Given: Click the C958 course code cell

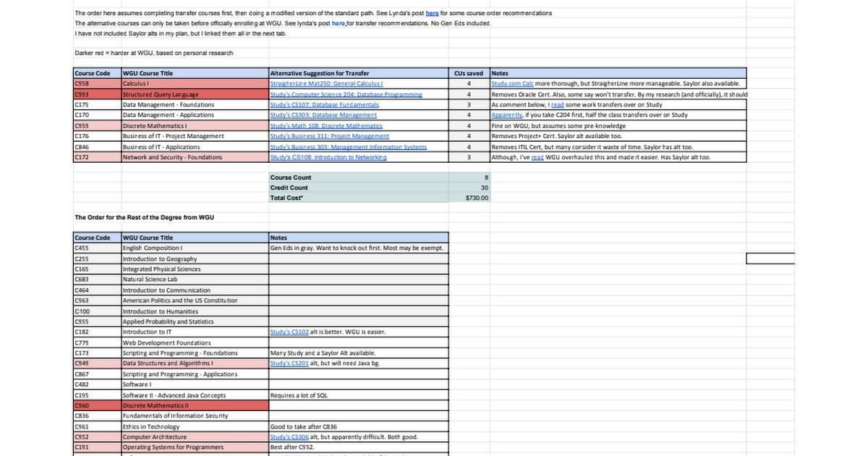Looking at the screenshot, I should [x=97, y=84].
